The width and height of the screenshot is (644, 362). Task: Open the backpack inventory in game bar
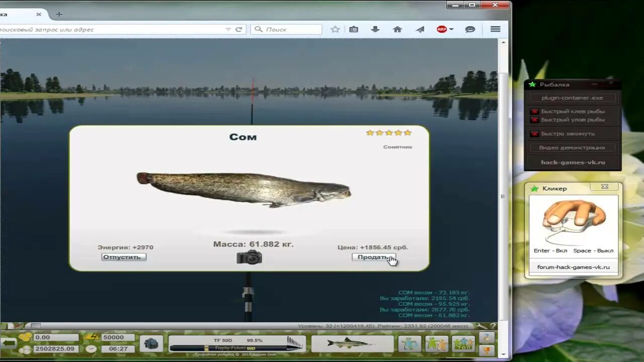coord(151,344)
